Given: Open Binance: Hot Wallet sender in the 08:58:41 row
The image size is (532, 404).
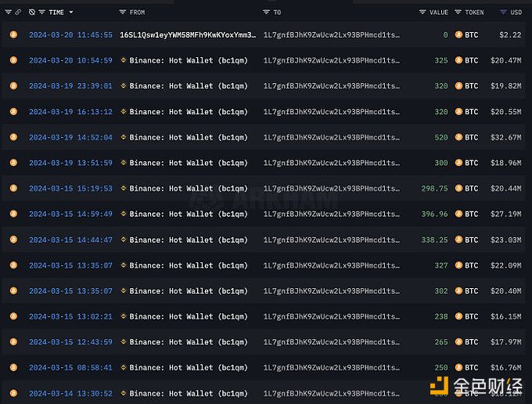Looking at the screenshot, I should pyautogui.click(x=189, y=367).
